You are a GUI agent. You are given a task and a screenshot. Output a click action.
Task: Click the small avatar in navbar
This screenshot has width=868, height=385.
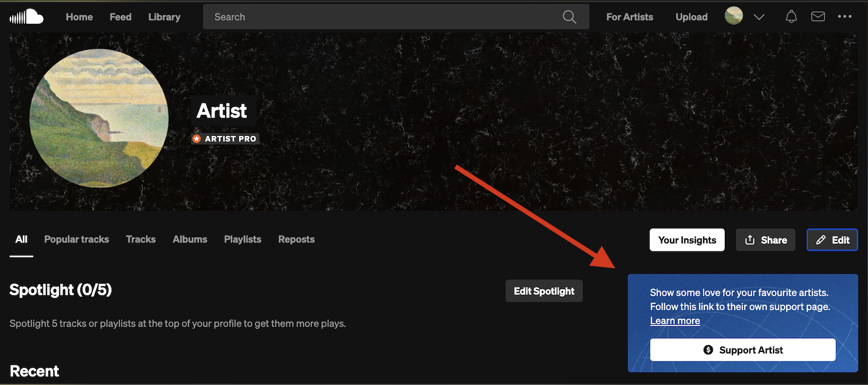coord(734,16)
